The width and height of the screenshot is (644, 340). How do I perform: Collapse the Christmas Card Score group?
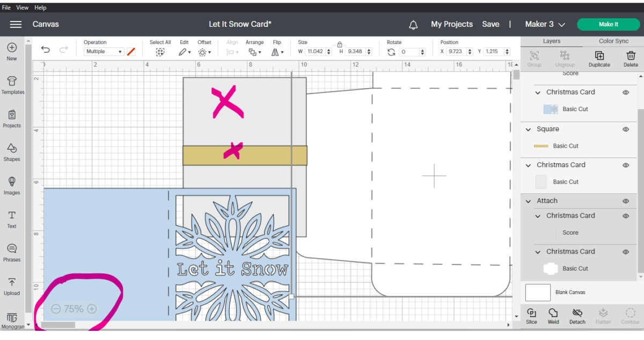(538, 216)
